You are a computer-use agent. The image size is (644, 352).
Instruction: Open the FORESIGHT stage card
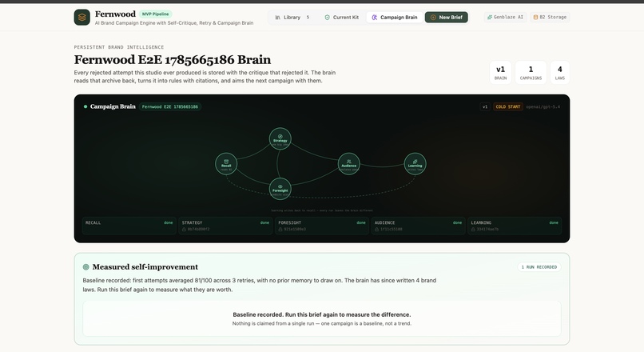click(x=322, y=226)
